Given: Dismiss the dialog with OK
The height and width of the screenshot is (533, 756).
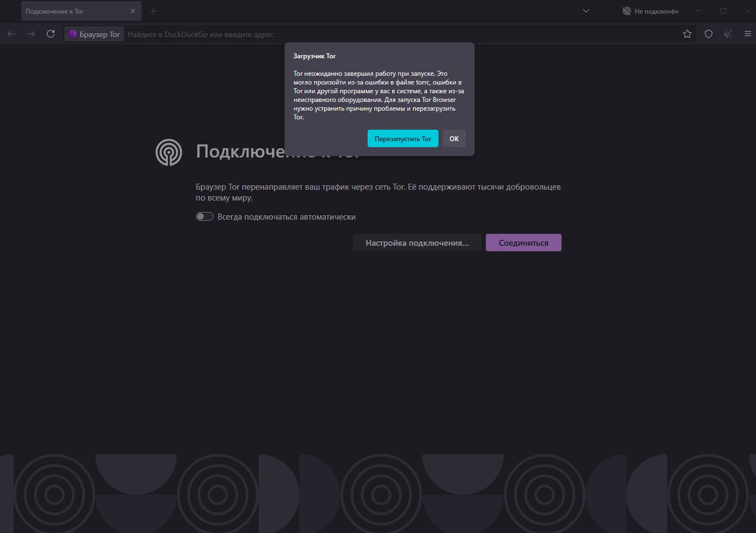Looking at the screenshot, I should [454, 138].
